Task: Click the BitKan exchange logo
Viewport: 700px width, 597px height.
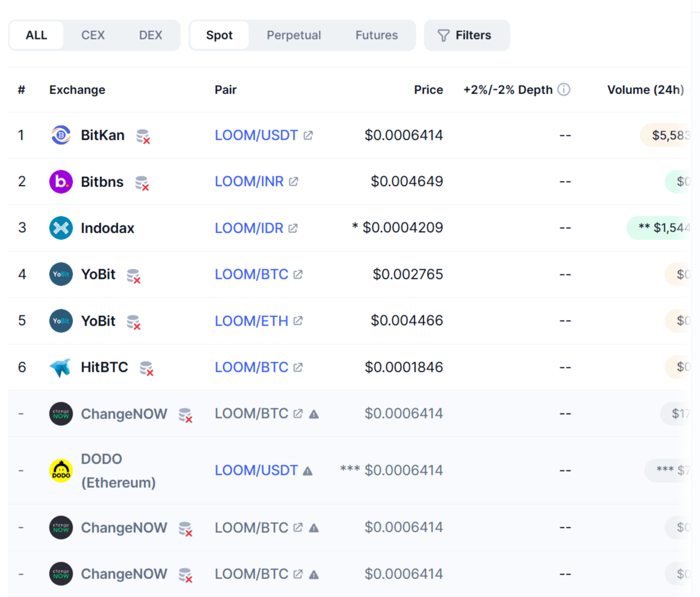Action: [x=61, y=135]
